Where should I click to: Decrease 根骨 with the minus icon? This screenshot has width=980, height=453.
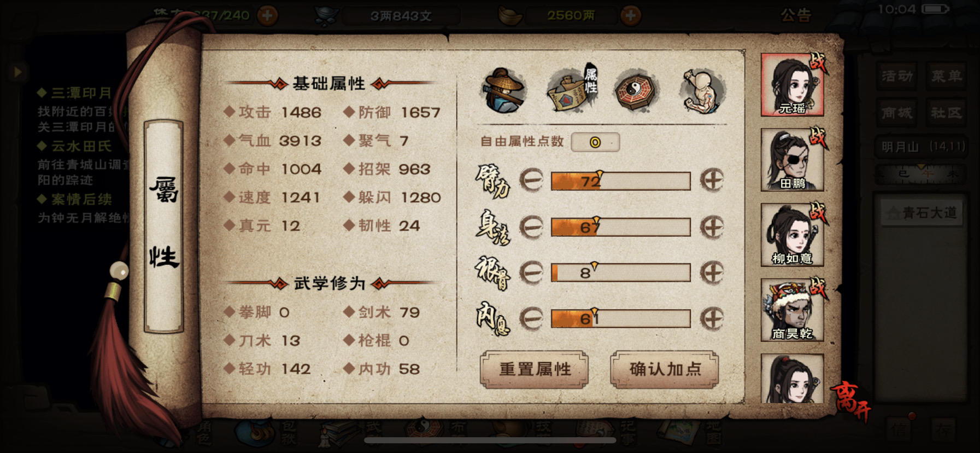(531, 272)
